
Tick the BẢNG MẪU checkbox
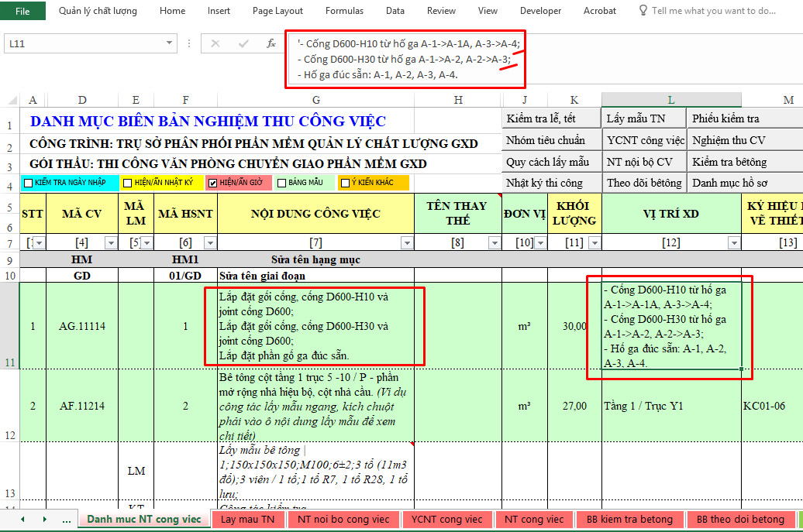[282, 183]
